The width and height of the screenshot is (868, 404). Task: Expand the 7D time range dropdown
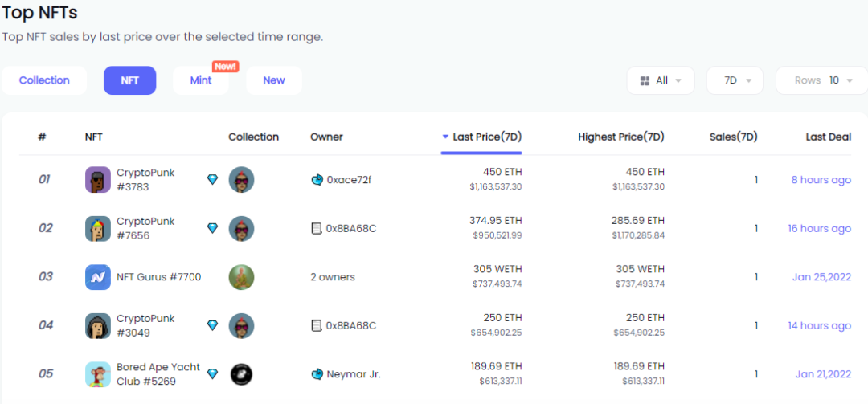[x=735, y=81]
